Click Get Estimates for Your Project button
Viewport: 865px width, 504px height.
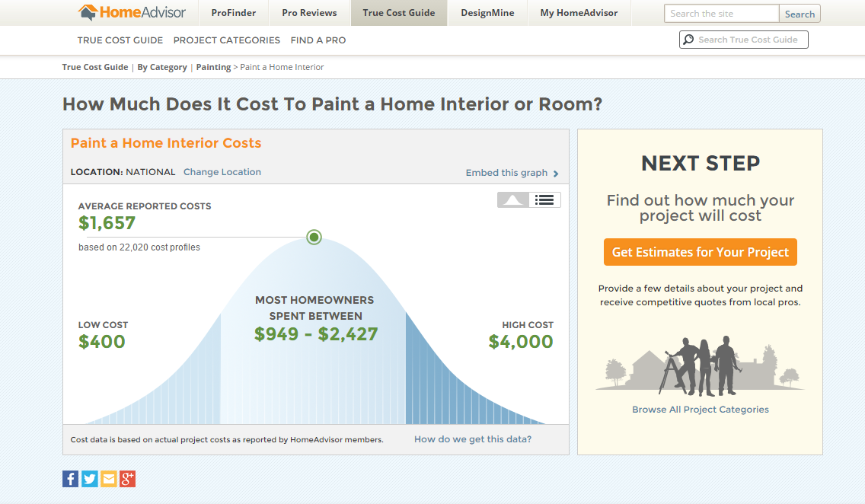pos(701,252)
